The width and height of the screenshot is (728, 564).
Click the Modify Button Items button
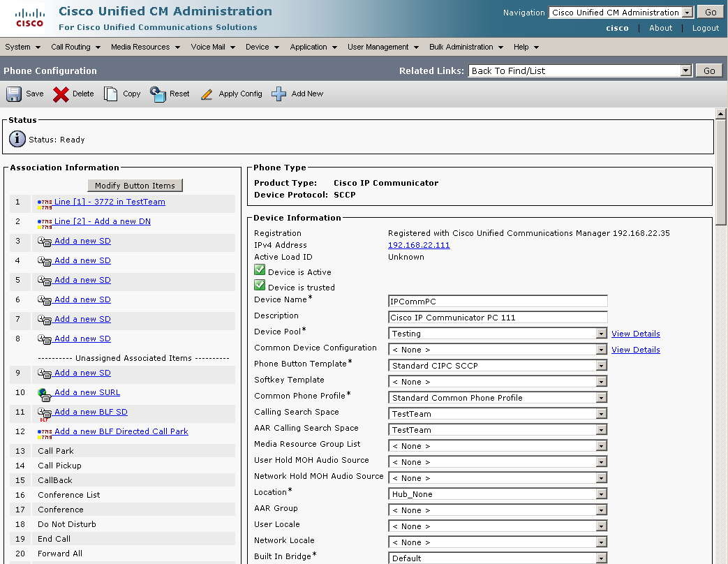point(135,185)
